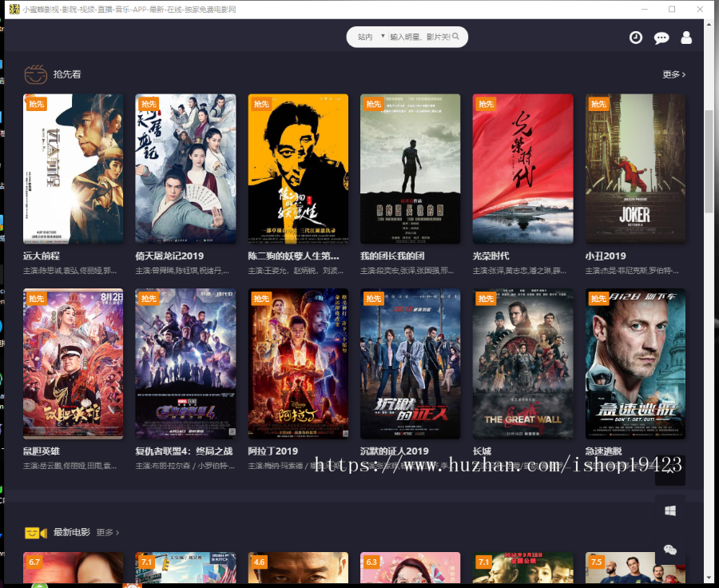The image size is (719, 588).
Task: Open the 小丑2019 Joker poster
Action: point(635,169)
